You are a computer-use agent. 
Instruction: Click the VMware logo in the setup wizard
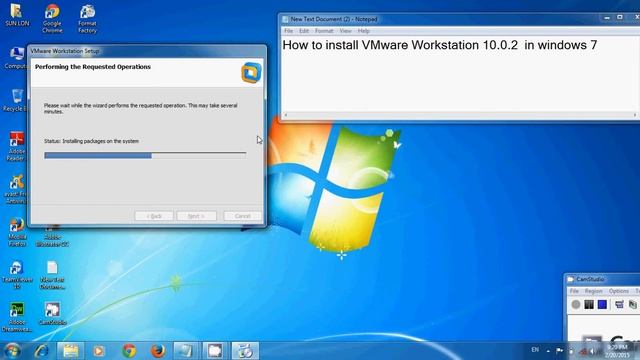pos(251,73)
